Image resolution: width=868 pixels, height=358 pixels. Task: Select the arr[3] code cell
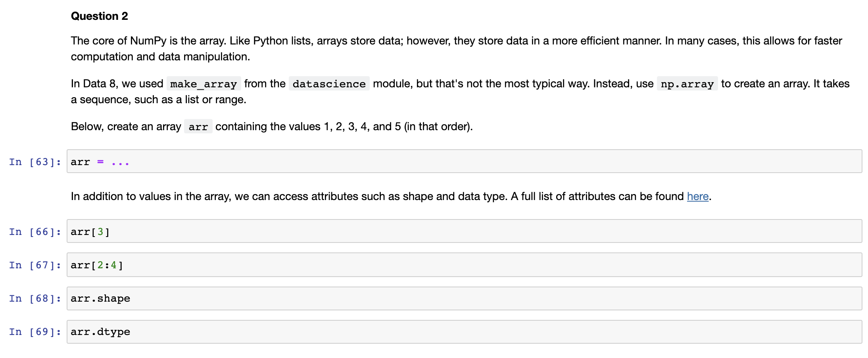[x=464, y=231]
